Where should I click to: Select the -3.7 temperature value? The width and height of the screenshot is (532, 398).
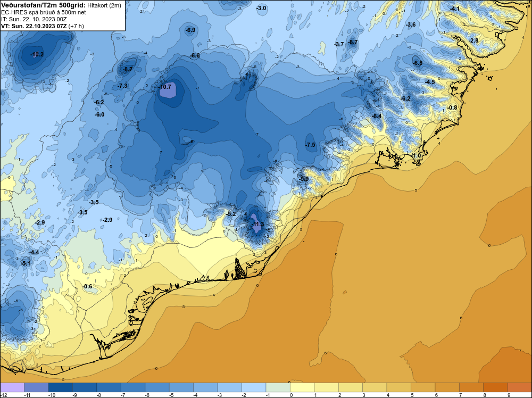[x=339, y=44]
